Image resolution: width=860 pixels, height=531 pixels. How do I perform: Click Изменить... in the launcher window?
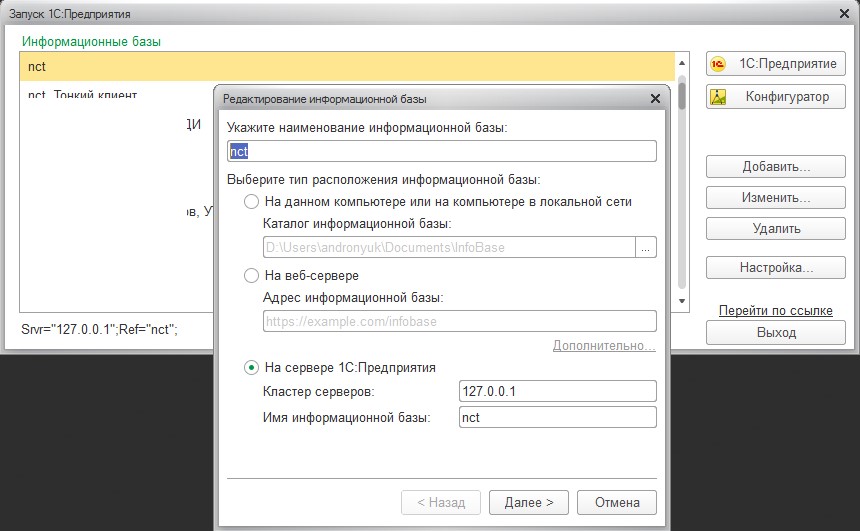[x=776, y=197]
